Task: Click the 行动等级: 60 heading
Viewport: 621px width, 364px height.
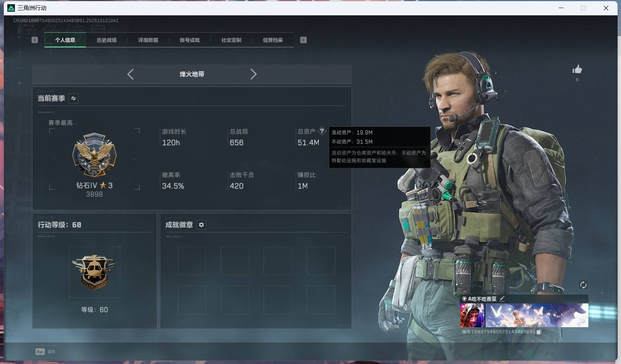Action: coord(59,225)
